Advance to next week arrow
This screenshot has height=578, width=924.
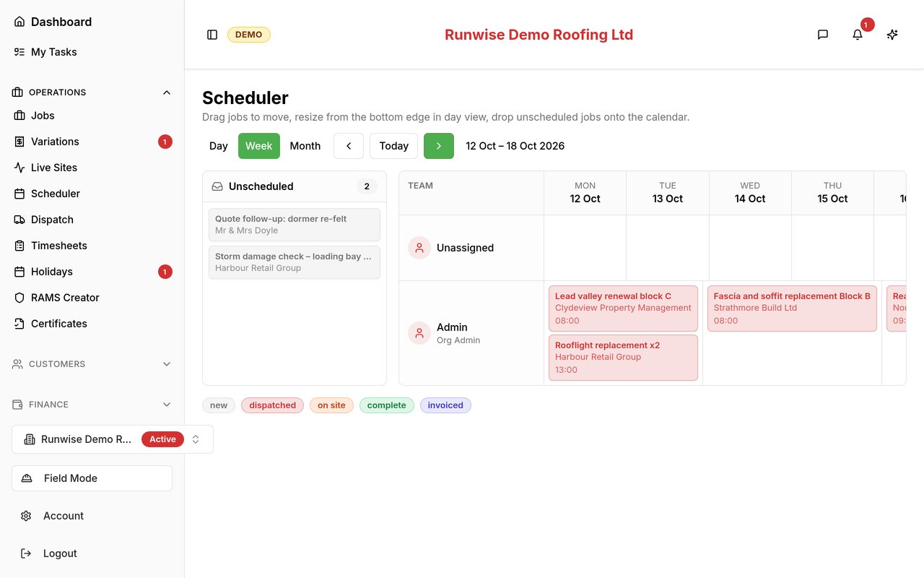439,146
